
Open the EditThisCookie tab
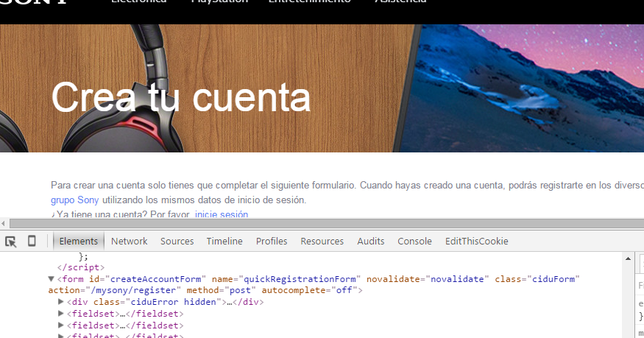click(x=476, y=241)
